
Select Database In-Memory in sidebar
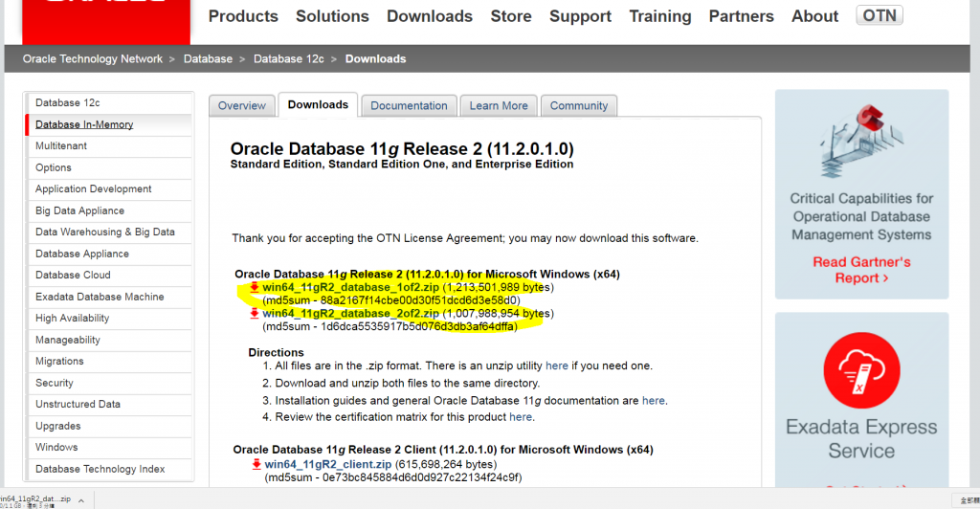point(109,124)
